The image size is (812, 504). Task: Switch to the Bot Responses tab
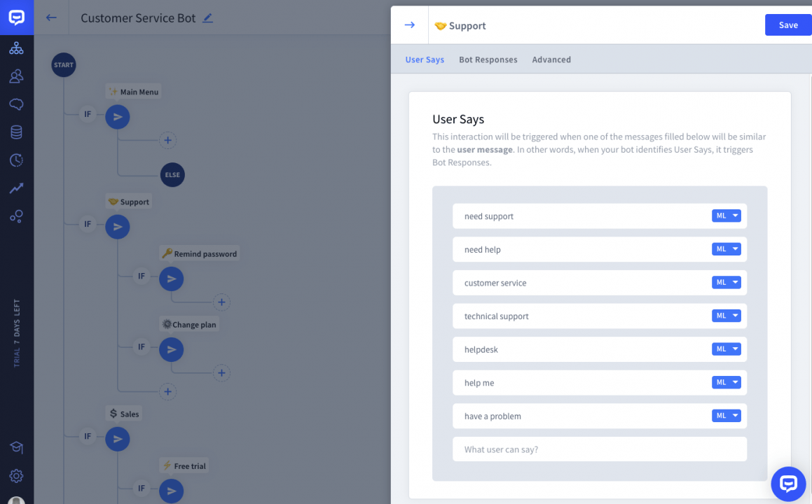click(x=488, y=59)
